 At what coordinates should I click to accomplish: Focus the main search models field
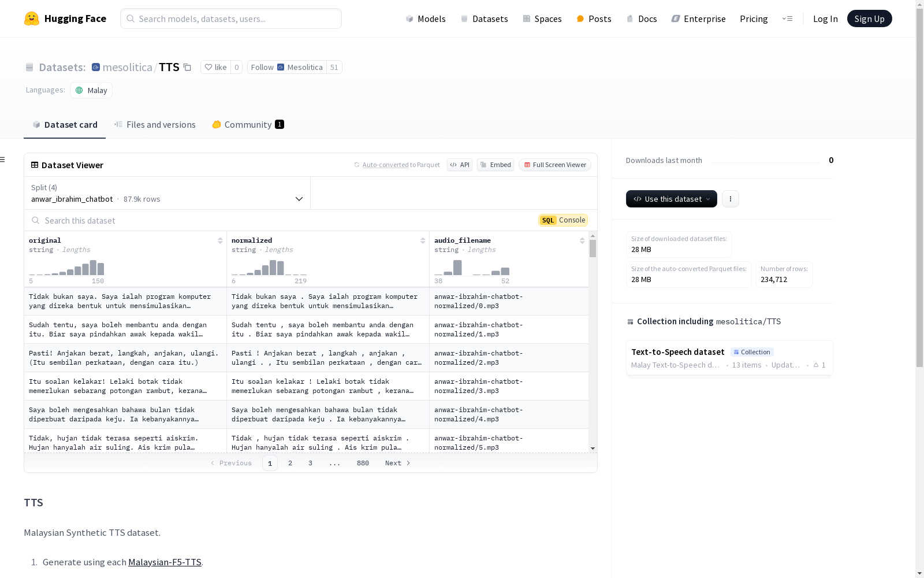tap(231, 18)
